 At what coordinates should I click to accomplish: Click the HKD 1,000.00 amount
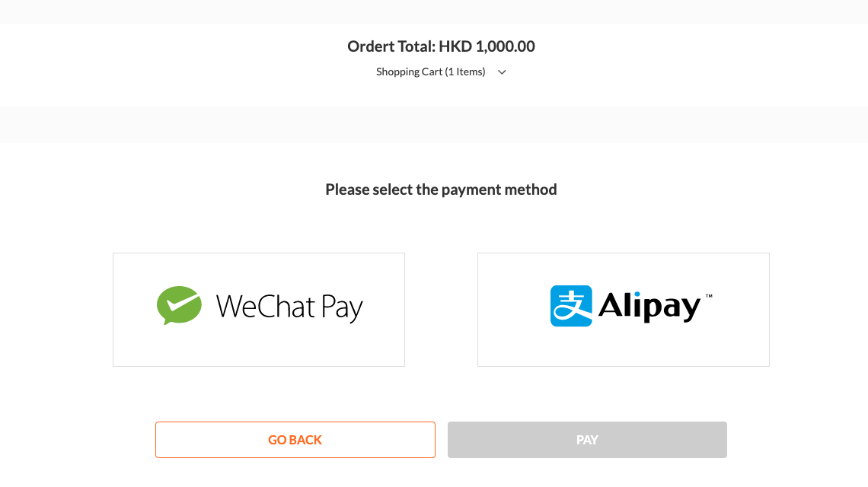(x=487, y=46)
